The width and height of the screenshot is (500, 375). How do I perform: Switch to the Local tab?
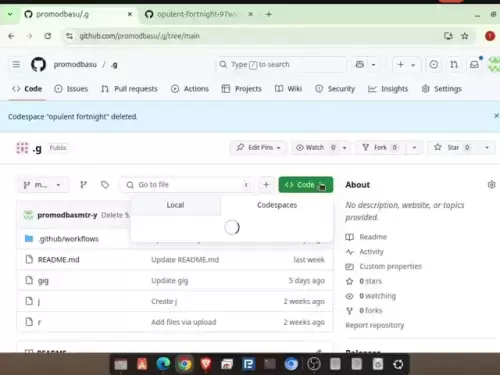[175, 205]
